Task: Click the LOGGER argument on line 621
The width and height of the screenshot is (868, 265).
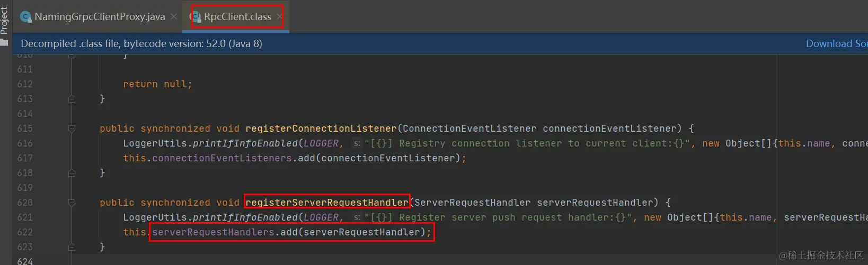Action: (x=321, y=217)
